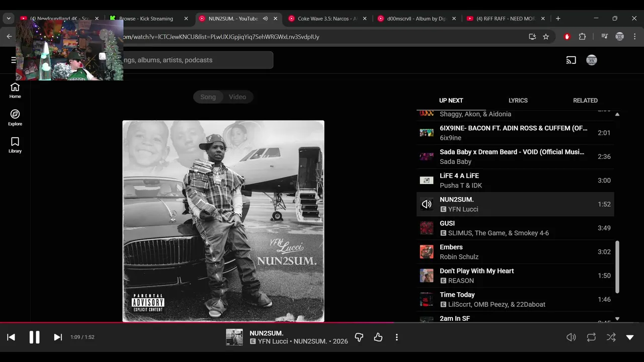Screen dimensions: 644x362
Task: Close the Browse - Kick Streaming tab
Action: [x=186, y=19]
